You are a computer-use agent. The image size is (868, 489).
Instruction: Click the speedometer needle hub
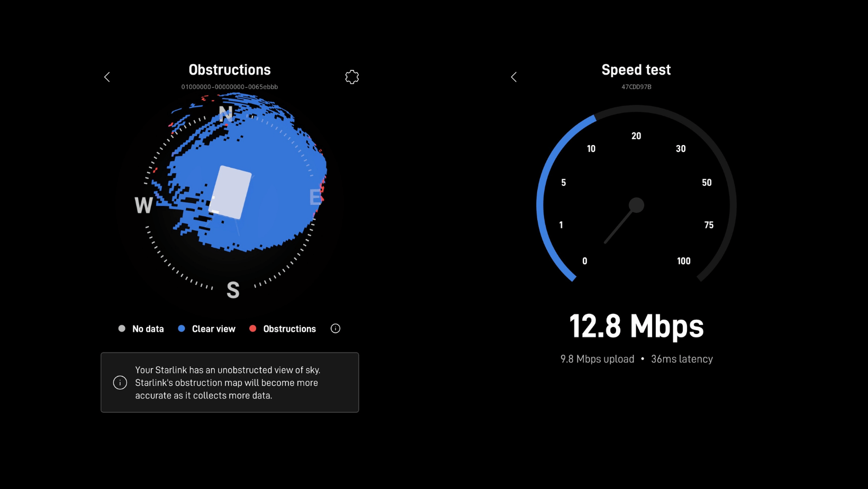[636, 205]
